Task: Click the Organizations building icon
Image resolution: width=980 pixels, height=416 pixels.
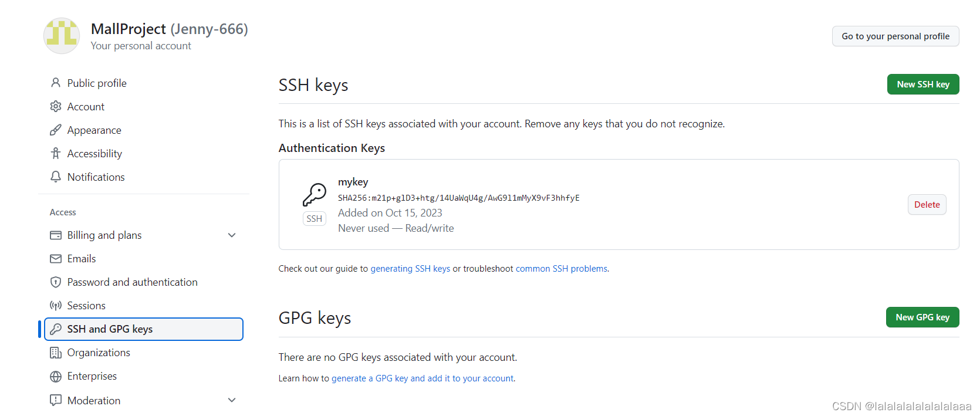Action: click(56, 353)
